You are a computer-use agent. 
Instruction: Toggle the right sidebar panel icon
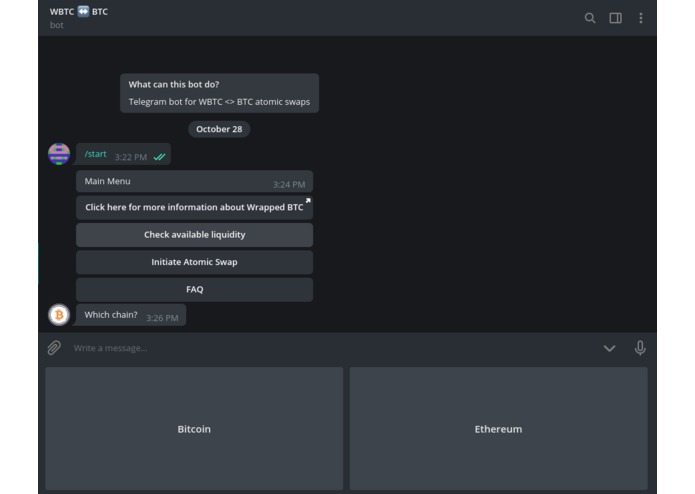click(615, 18)
